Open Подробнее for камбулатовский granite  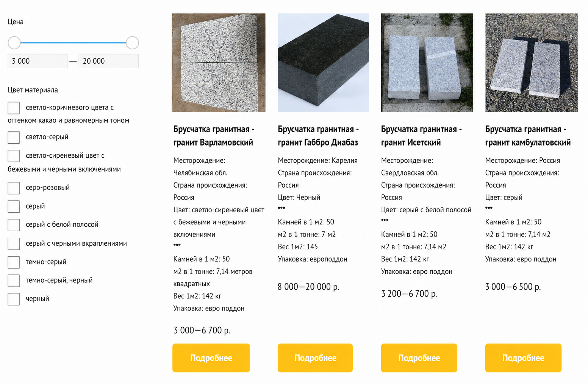pos(523,358)
